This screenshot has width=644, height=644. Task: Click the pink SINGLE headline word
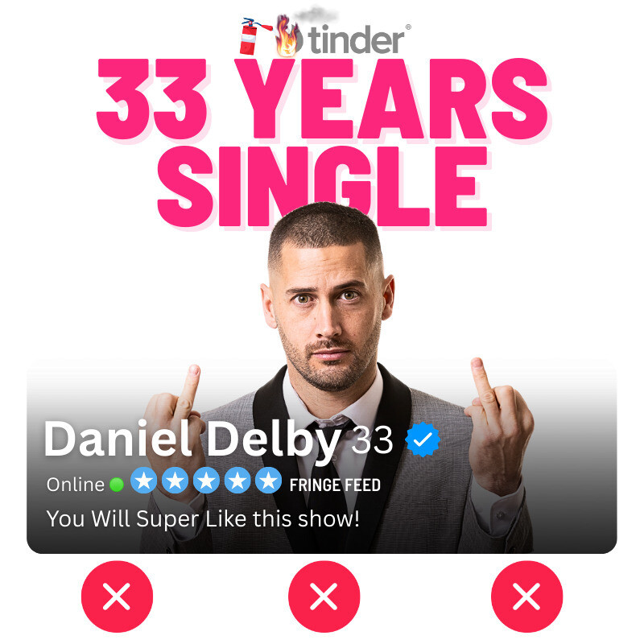[x=323, y=186]
